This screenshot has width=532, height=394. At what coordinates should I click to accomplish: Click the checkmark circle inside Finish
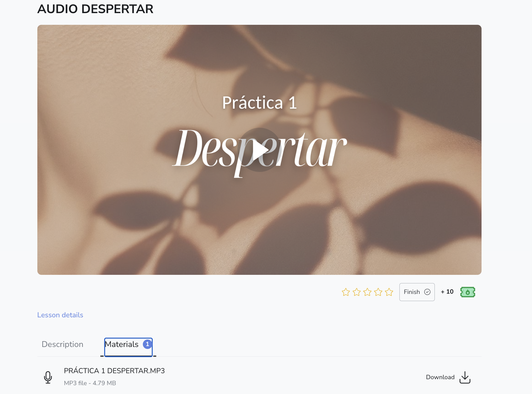(427, 292)
